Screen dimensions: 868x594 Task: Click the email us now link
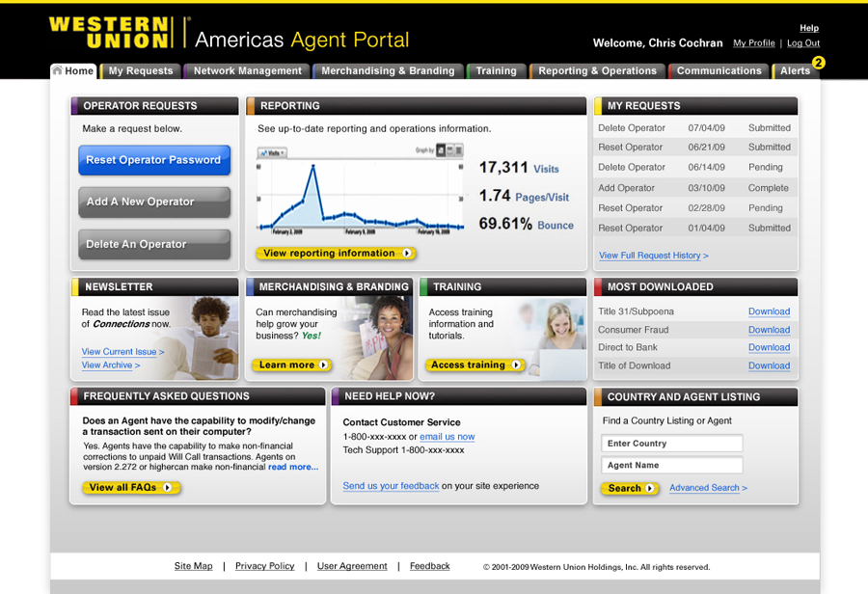click(448, 437)
